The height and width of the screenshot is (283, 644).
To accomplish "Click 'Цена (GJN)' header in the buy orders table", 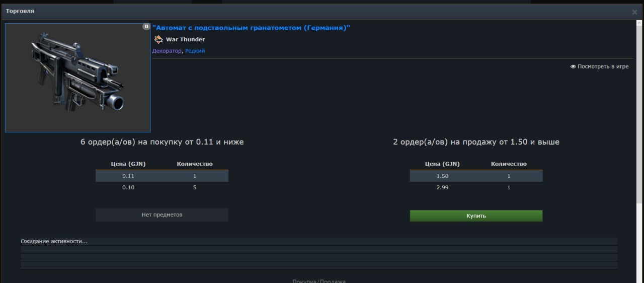I will tap(128, 164).
